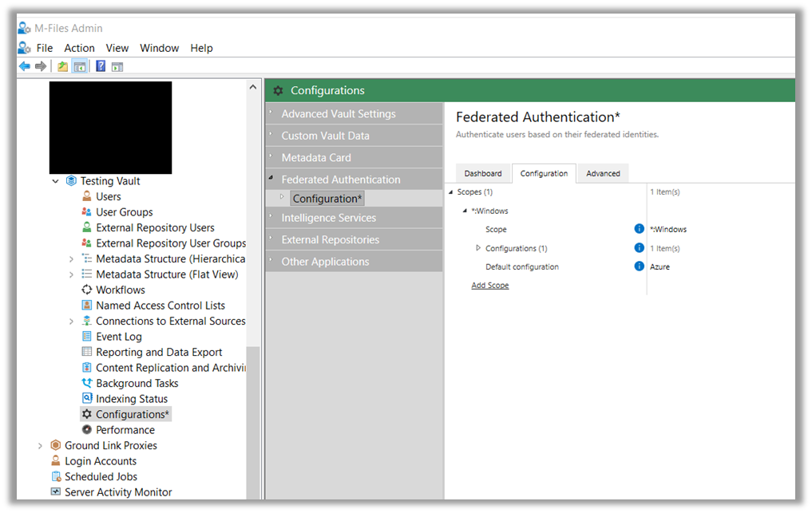Click the info icon beside Default configuration

(x=638, y=266)
